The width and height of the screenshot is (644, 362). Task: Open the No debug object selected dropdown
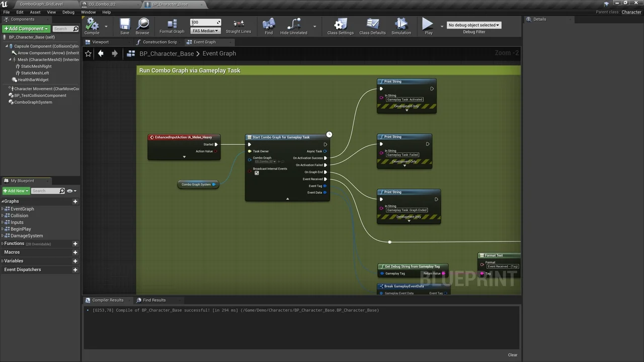473,25
